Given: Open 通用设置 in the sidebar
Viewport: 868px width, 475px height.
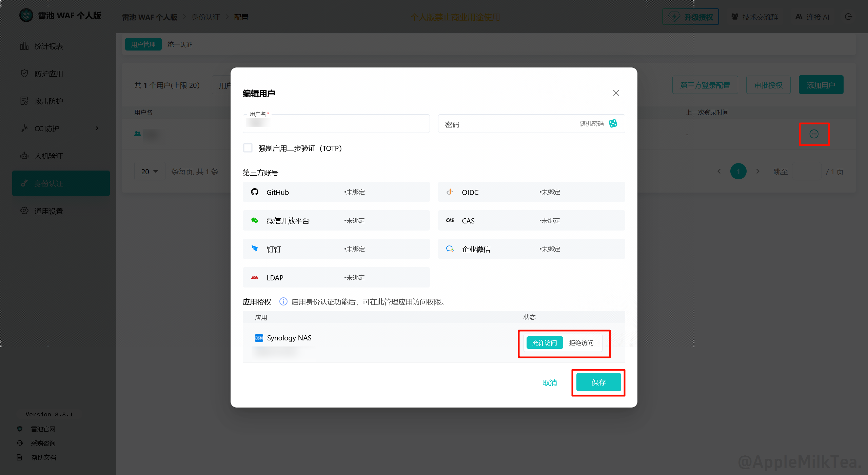Looking at the screenshot, I should point(48,211).
